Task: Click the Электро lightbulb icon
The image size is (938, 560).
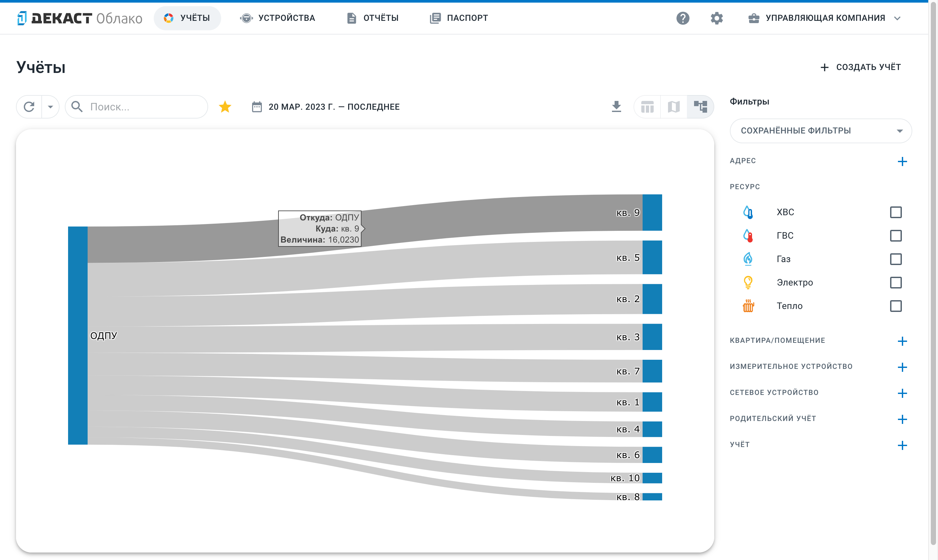Action: pyautogui.click(x=748, y=282)
